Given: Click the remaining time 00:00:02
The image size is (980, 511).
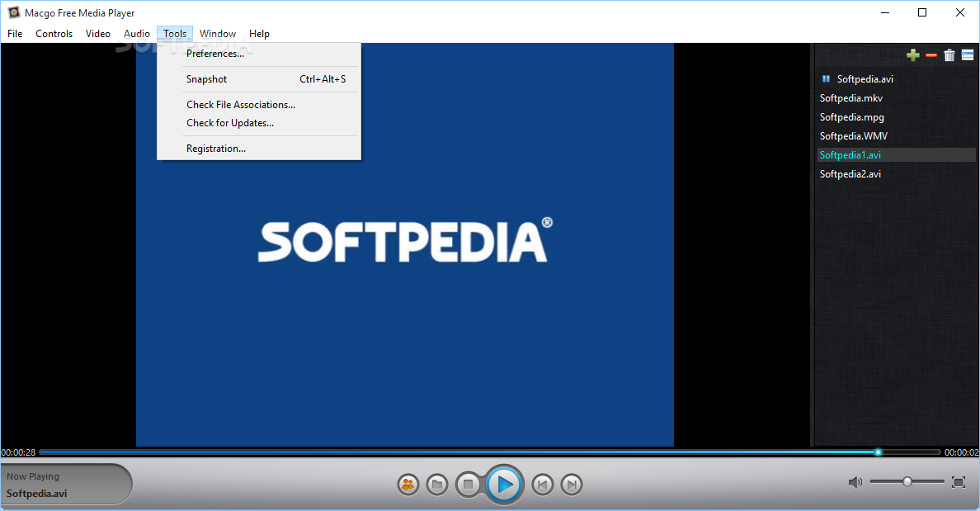Looking at the screenshot, I should [961, 452].
